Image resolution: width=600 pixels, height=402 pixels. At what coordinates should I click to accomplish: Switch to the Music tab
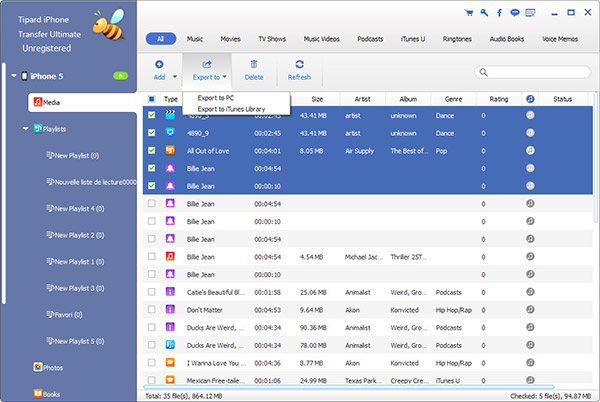pyautogui.click(x=195, y=39)
